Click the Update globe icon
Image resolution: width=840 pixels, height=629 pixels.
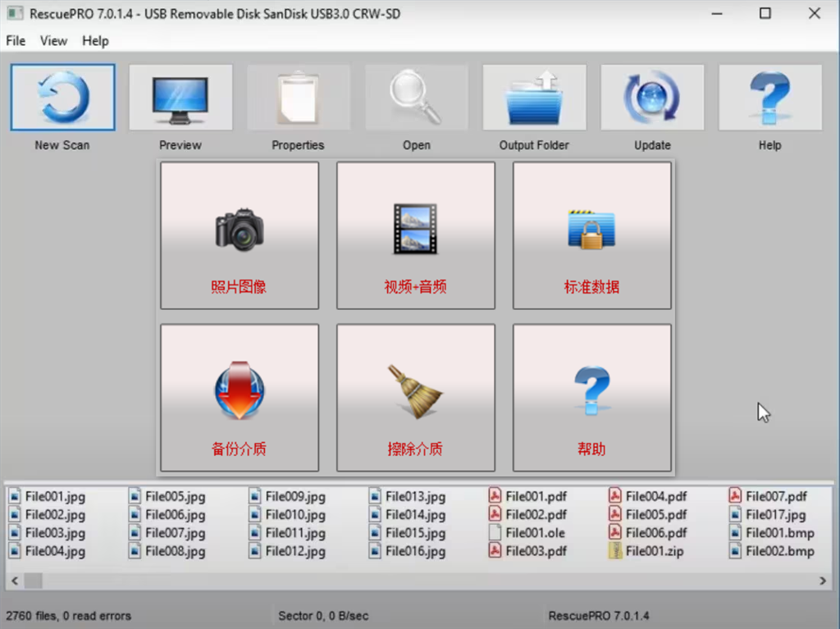pyautogui.click(x=652, y=98)
